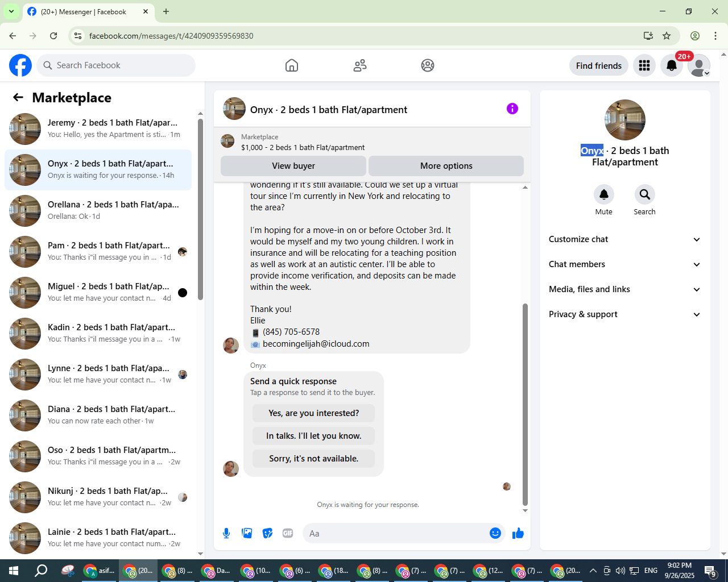Open a new browser tab
This screenshot has width=728, height=582.
[x=166, y=11]
